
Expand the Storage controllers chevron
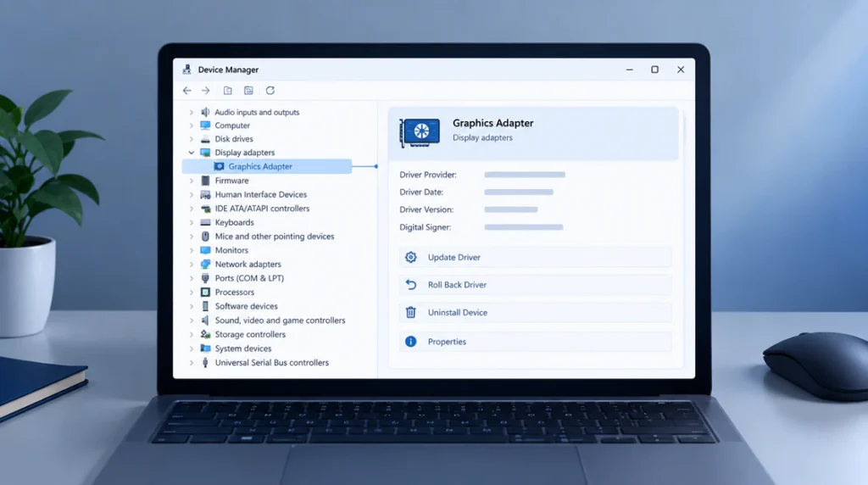coord(192,334)
